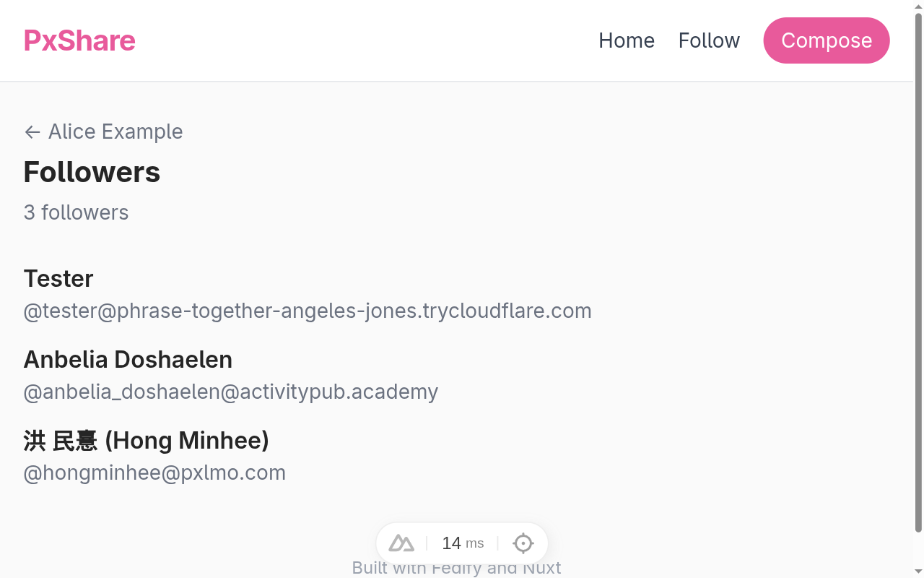The height and width of the screenshot is (578, 924).
Task: Return to Alice Example's profile
Action: tap(115, 131)
